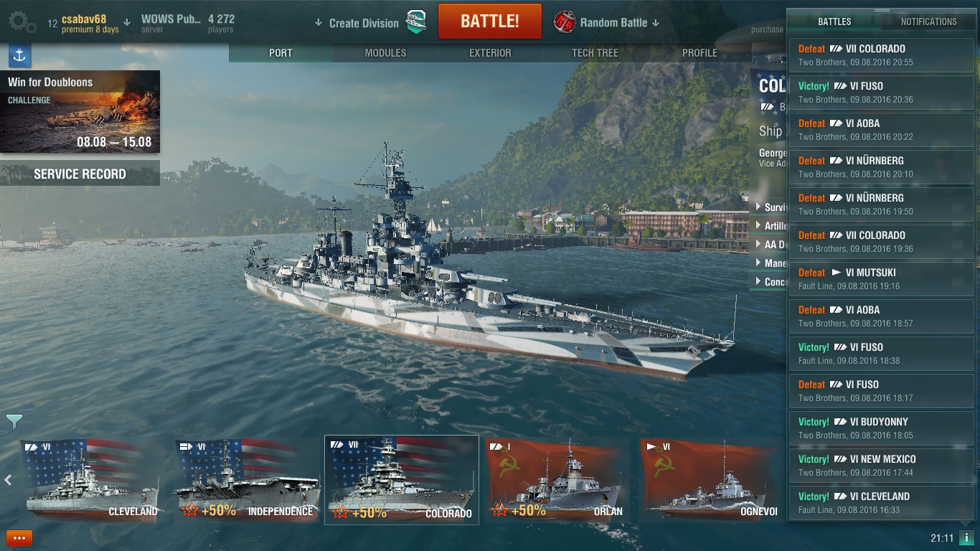Open the Service Record button
This screenshot has width=980, height=551.
click(x=80, y=174)
